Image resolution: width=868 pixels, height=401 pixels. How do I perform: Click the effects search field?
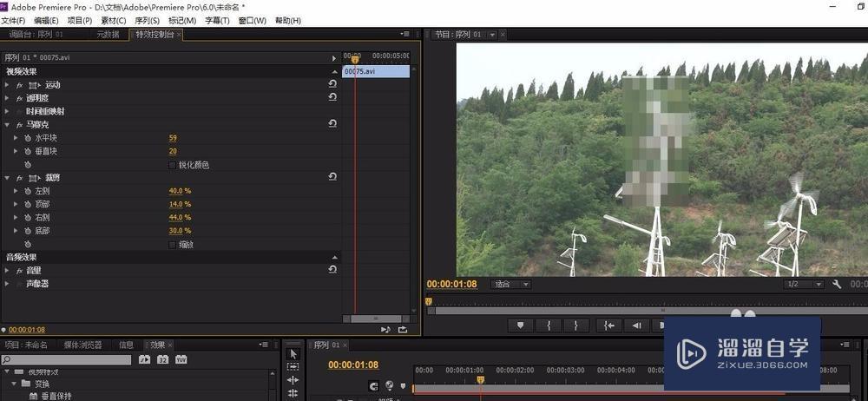(x=67, y=360)
